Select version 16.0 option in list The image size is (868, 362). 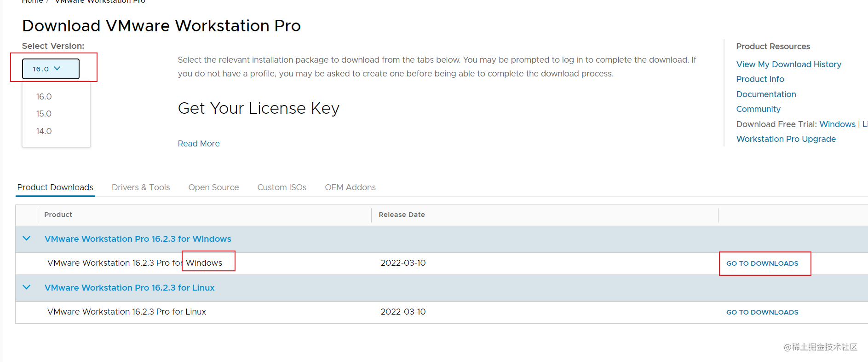click(x=44, y=97)
